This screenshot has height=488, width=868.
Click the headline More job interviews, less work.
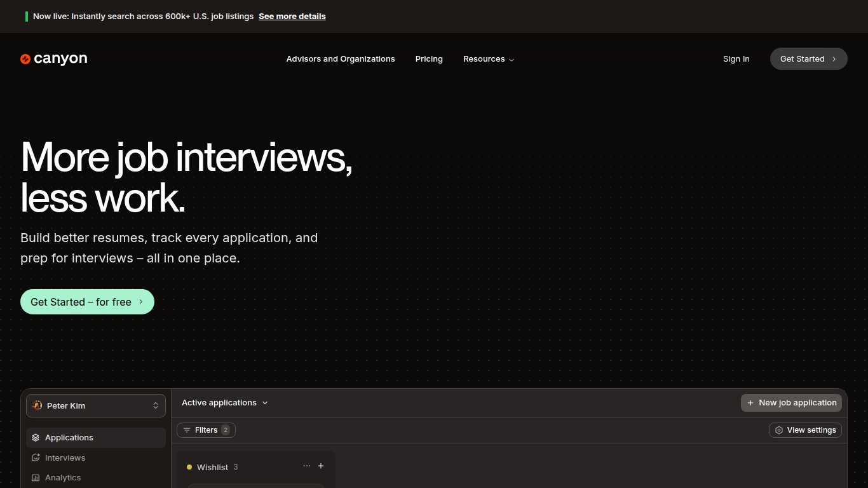point(186,177)
